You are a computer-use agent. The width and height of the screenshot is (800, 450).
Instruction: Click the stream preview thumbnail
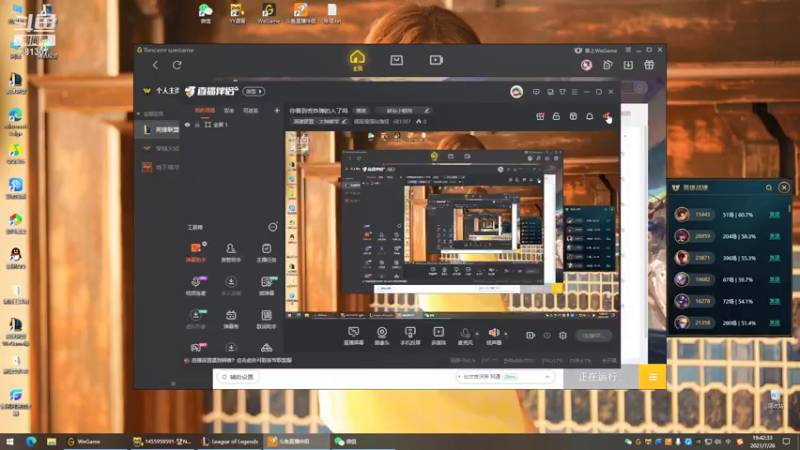pos(452,224)
